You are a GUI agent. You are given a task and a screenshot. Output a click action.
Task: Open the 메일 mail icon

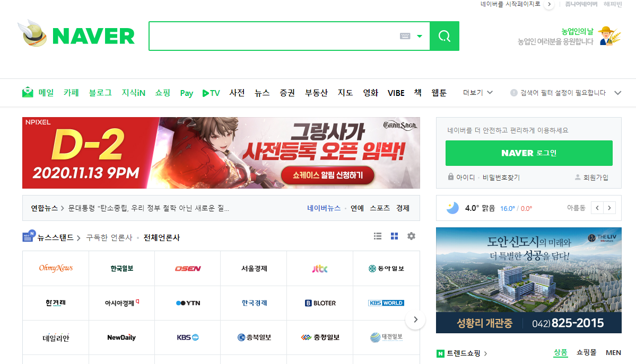coord(28,92)
